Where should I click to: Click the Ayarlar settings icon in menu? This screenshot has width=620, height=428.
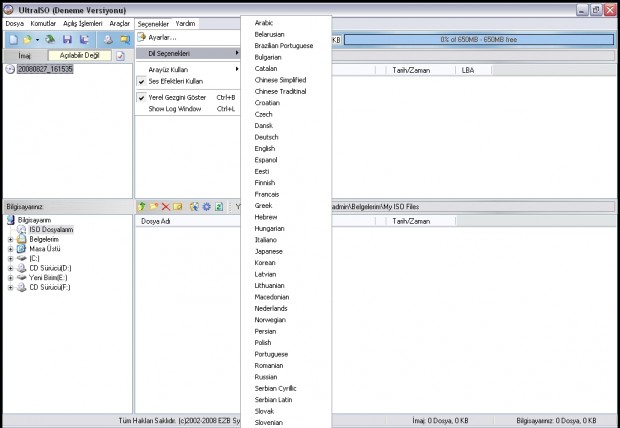142,38
